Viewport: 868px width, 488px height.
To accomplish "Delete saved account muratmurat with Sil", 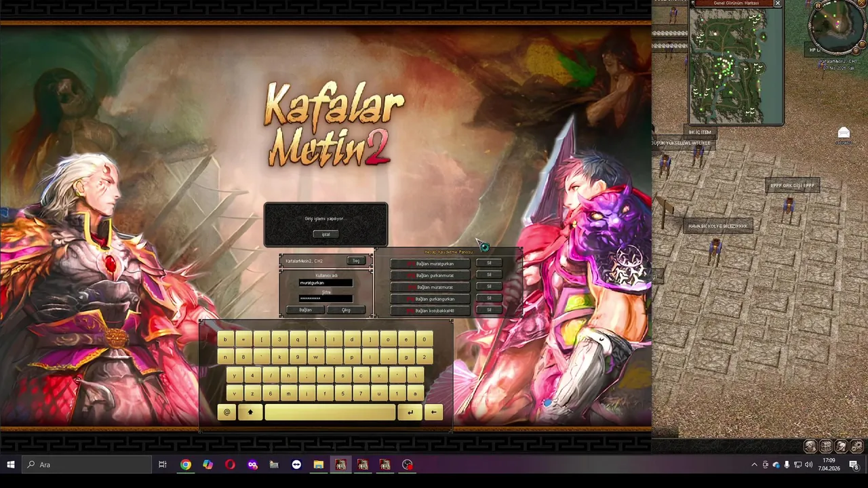I will 489,286.
